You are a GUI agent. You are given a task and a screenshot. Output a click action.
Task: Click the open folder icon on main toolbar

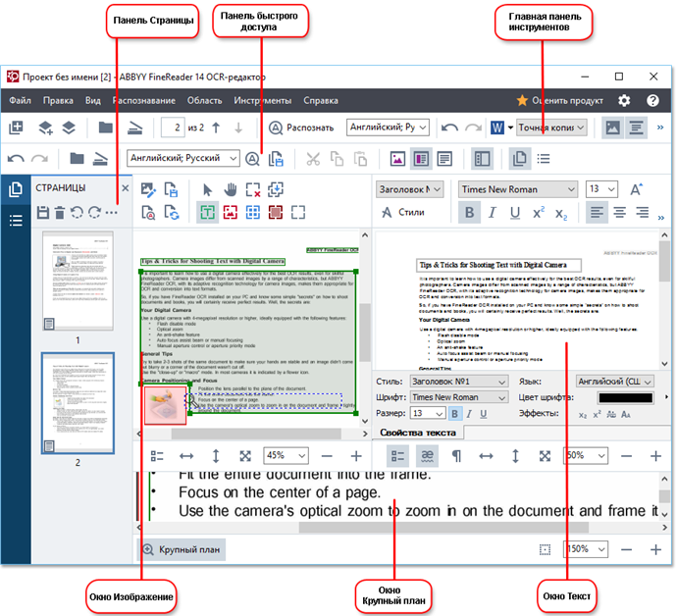tap(105, 128)
